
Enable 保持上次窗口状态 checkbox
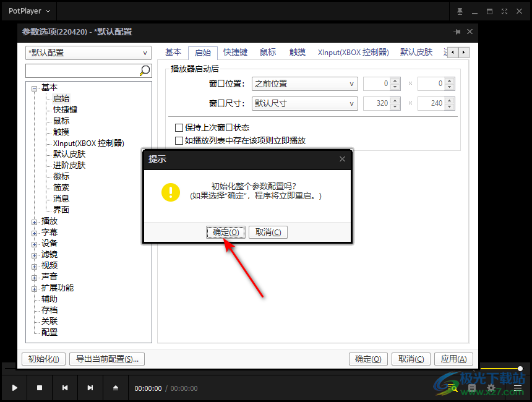click(179, 127)
